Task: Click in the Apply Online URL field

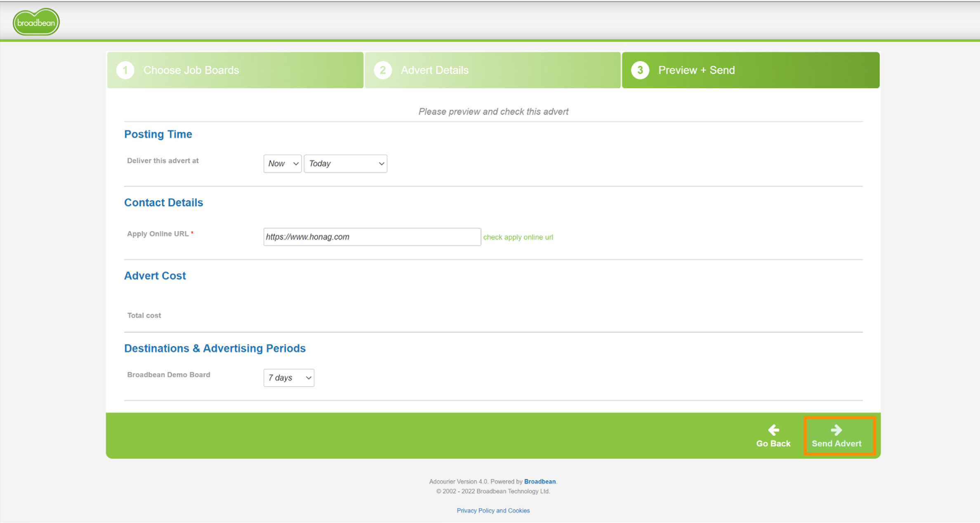Action: pyautogui.click(x=372, y=237)
